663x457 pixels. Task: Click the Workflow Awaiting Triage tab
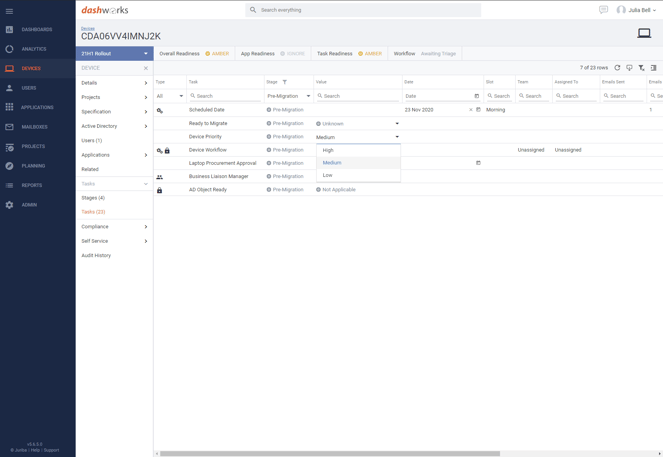click(425, 54)
